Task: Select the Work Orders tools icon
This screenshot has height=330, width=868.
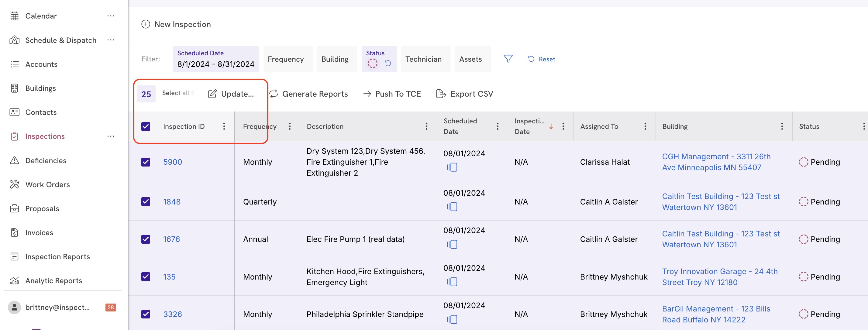Action: (15, 184)
